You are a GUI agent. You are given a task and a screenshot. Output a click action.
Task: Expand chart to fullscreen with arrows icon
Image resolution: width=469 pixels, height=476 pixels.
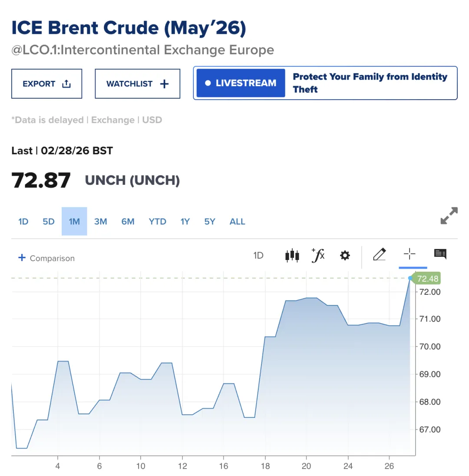click(x=449, y=216)
